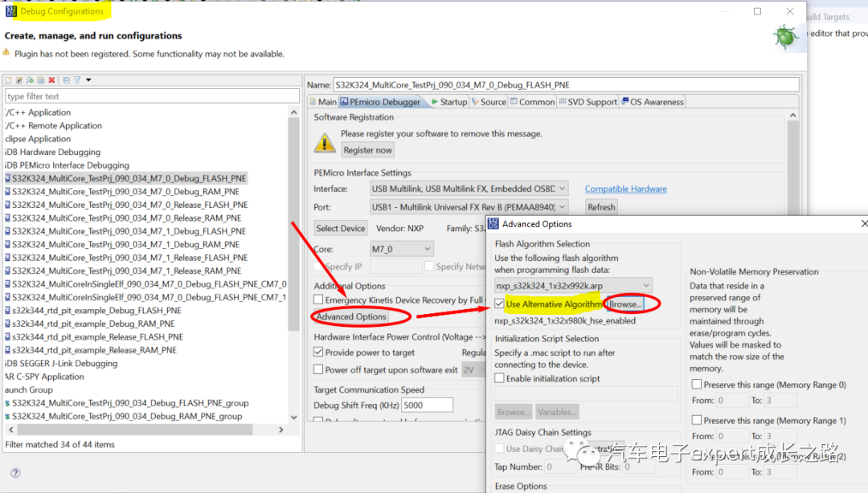
Task: Switch to the Common tab
Action: click(532, 102)
